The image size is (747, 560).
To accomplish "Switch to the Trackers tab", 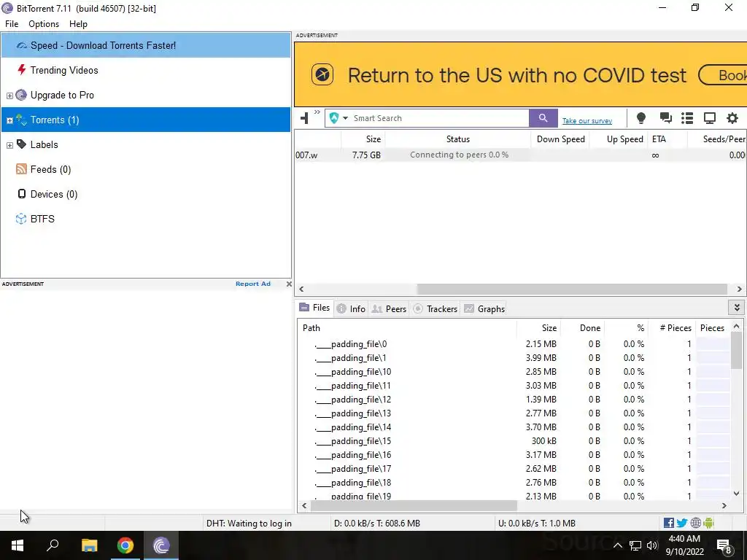I will [436, 308].
